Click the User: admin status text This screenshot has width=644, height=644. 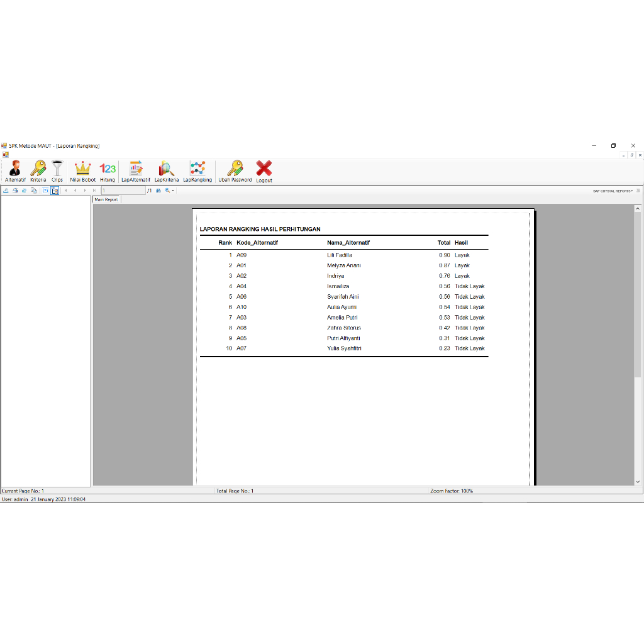pos(15,499)
